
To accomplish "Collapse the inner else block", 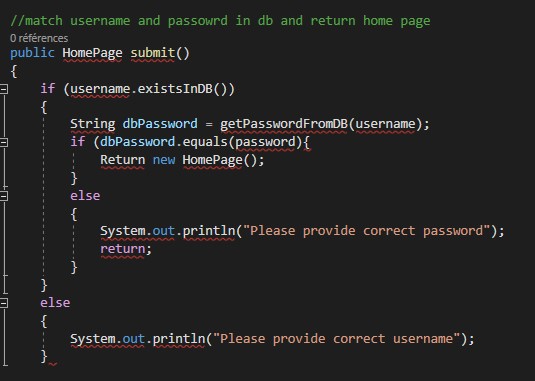I will tap(3, 196).
